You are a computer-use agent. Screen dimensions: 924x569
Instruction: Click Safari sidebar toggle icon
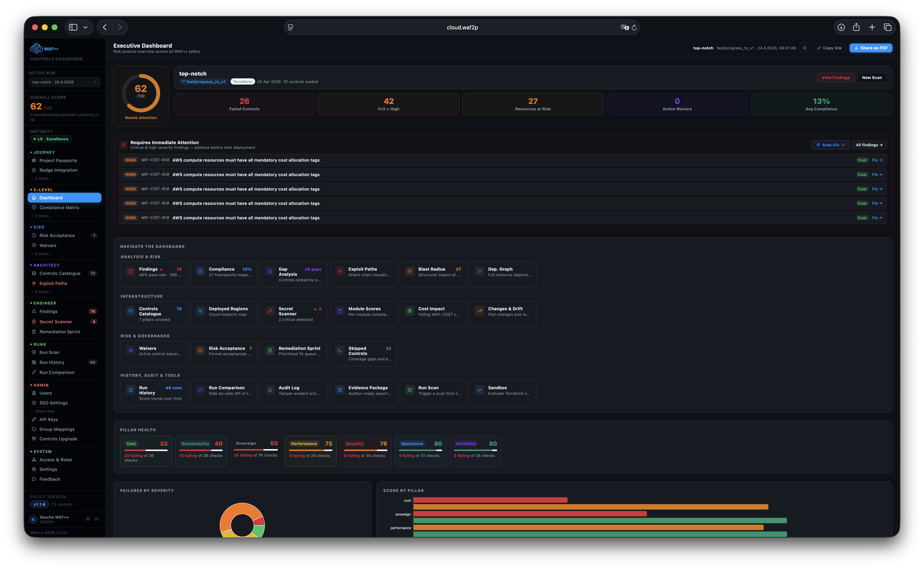point(73,27)
